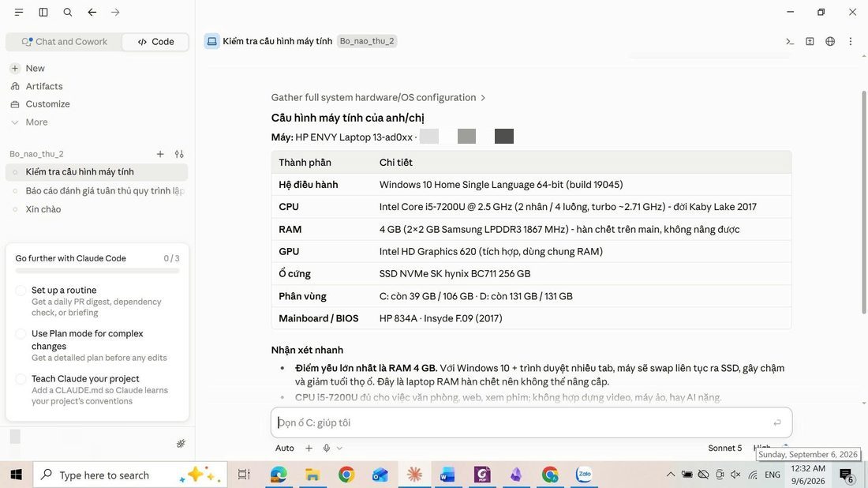The height and width of the screenshot is (488, 868).
Task: Show hidden tray icons with the up chevron
Action: (x=671, y=475)
